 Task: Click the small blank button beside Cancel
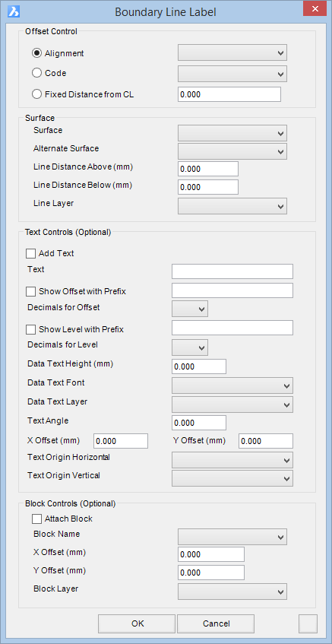[308, 623]
